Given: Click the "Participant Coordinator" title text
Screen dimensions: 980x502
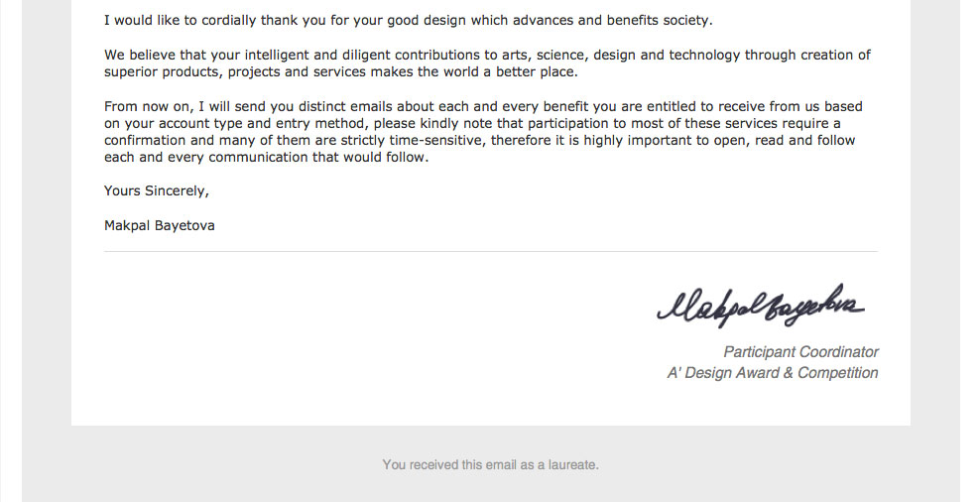Looking at the screenshot, I should coord(800,352).
